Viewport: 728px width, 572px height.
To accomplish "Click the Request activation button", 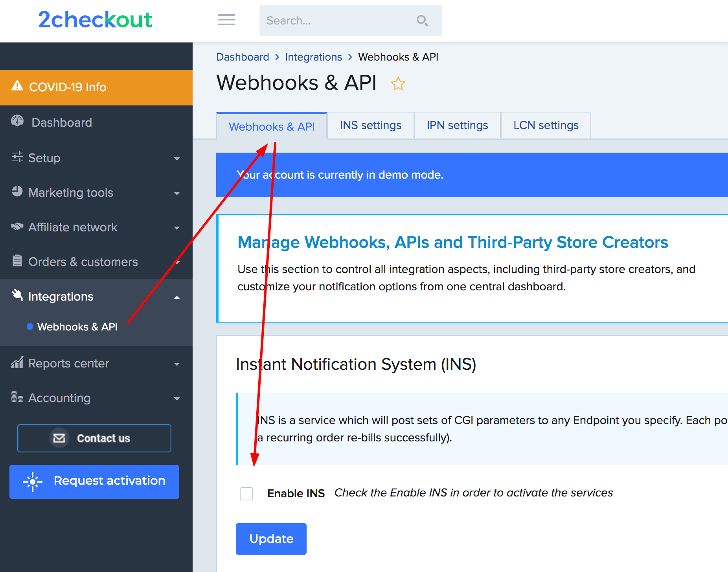I will pyautogui.click(x=94, y=482).
